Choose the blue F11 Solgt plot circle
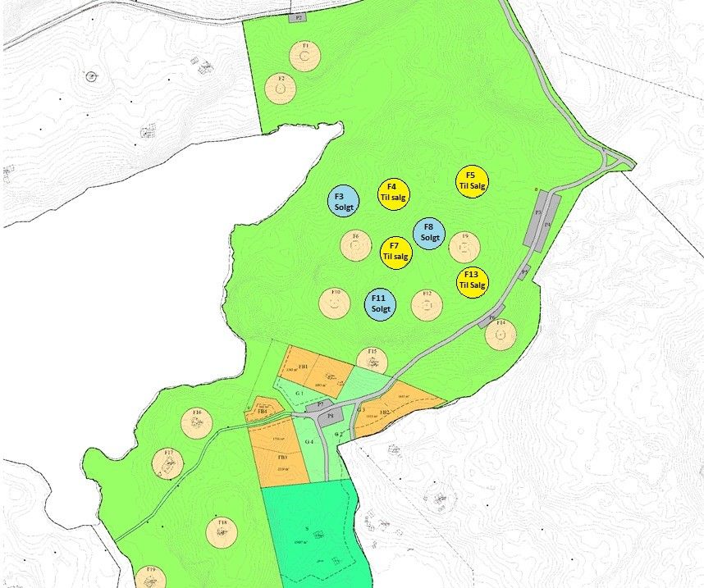Screen dimensions: 704x588 point(380,303)
